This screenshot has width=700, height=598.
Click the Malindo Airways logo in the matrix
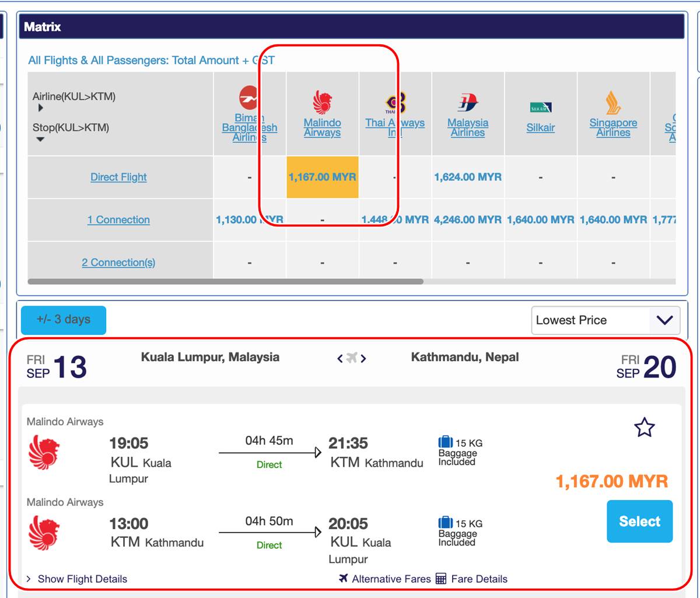[322, 102]
